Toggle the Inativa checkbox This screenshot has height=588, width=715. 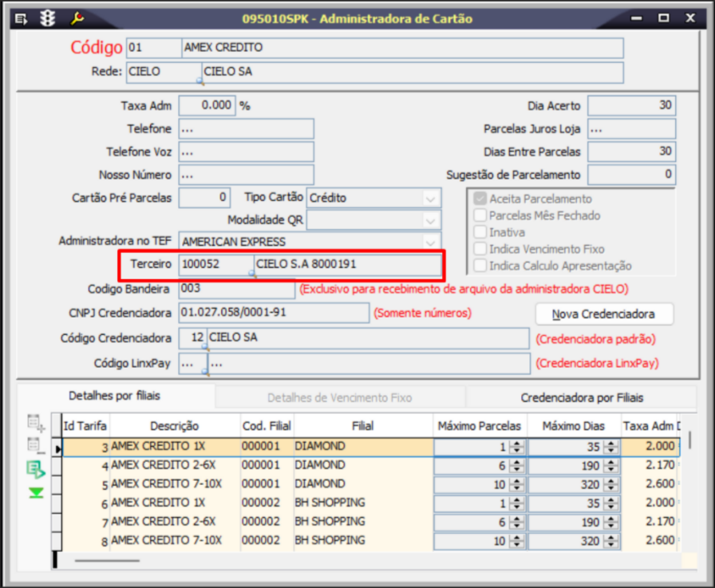point(480,232)
